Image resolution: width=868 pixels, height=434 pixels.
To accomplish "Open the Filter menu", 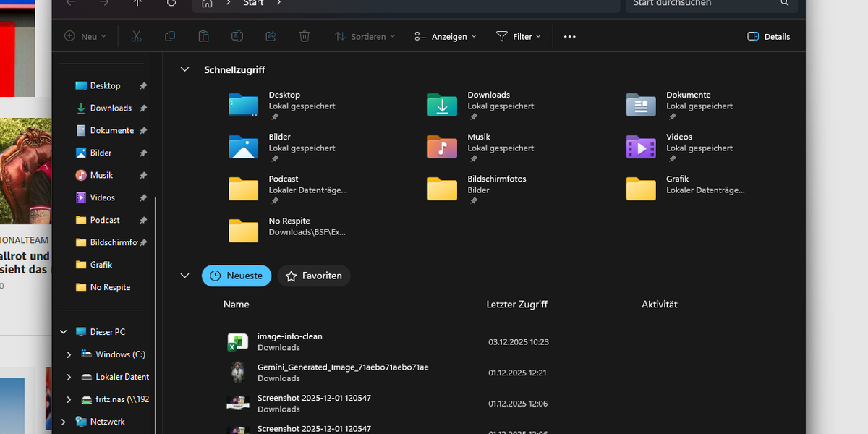I will tap(519, 35).
